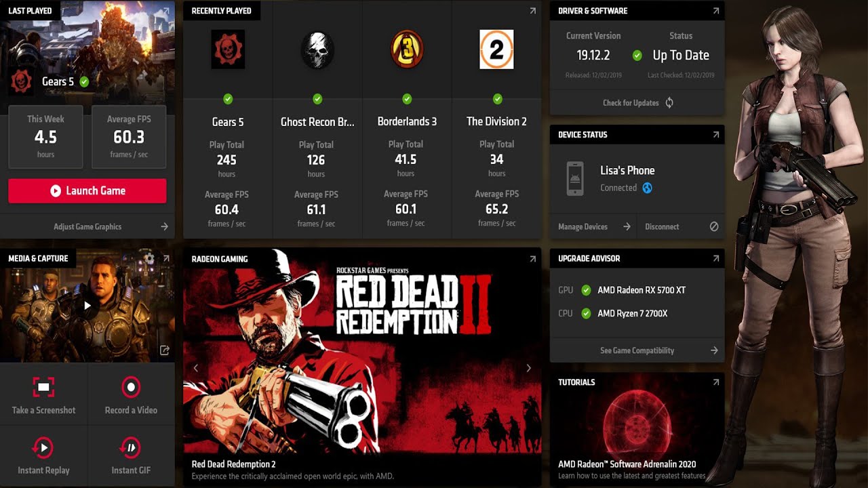Open Manage Devices option

(583, 226)
